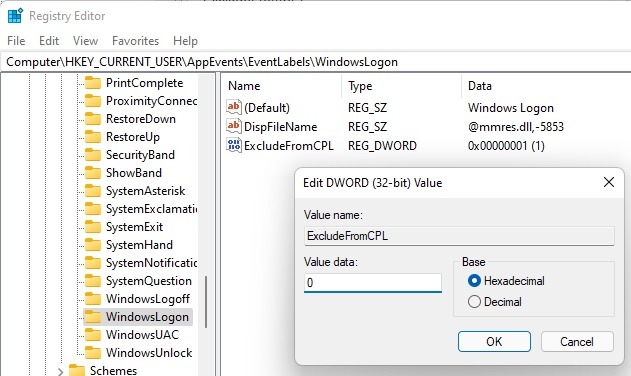
Task: Select the (Default) value name
Action: [x=267, y=108]
